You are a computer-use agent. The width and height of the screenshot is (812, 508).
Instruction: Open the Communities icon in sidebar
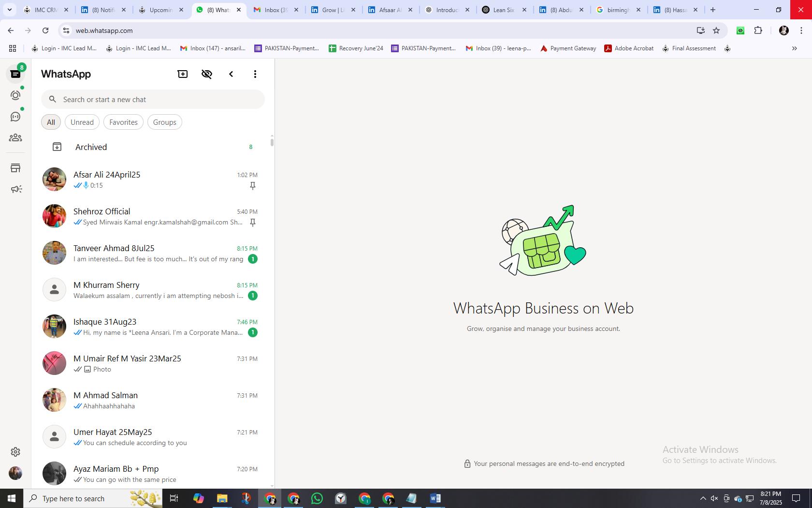pos(15,138)
